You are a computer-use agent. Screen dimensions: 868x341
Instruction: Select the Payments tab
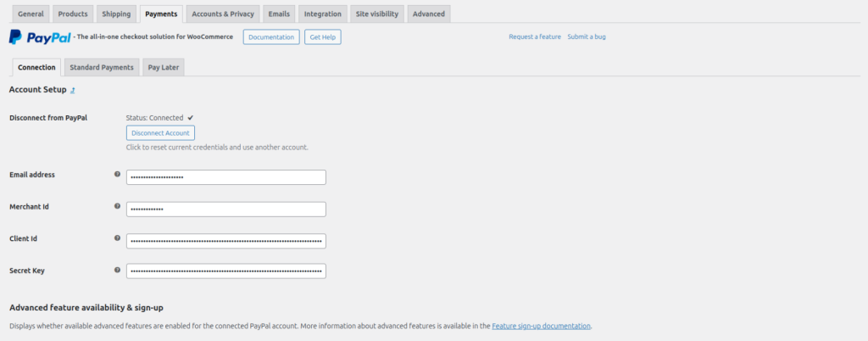tap(161, 14)
